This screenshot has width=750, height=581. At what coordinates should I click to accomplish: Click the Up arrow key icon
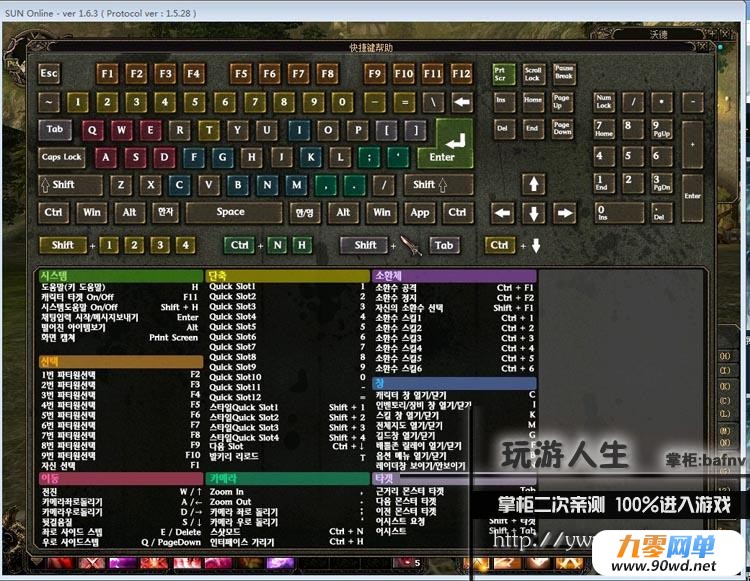coord(534,184)
